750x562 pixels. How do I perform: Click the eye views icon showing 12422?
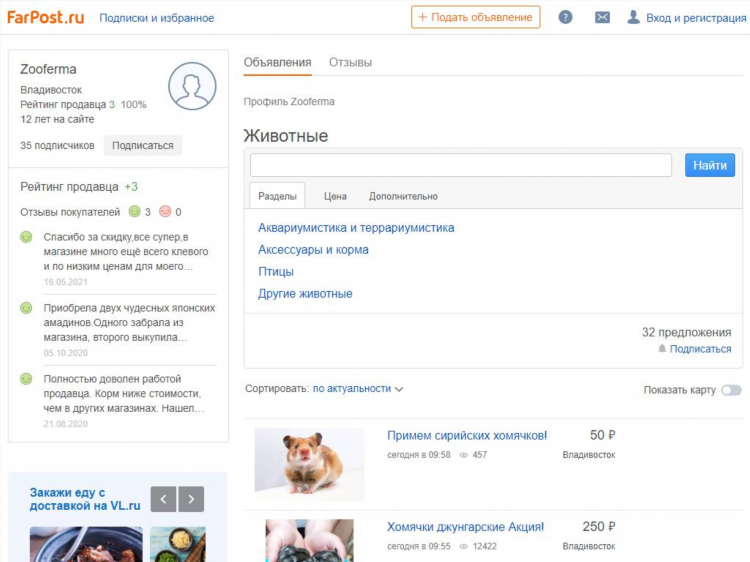(x=463, y=546)
